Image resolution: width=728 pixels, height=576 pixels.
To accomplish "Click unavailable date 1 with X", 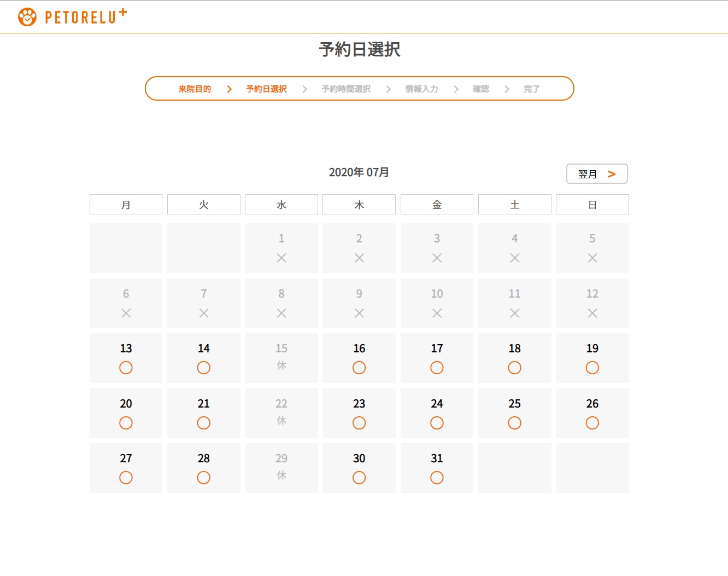I will pos(281,248).
